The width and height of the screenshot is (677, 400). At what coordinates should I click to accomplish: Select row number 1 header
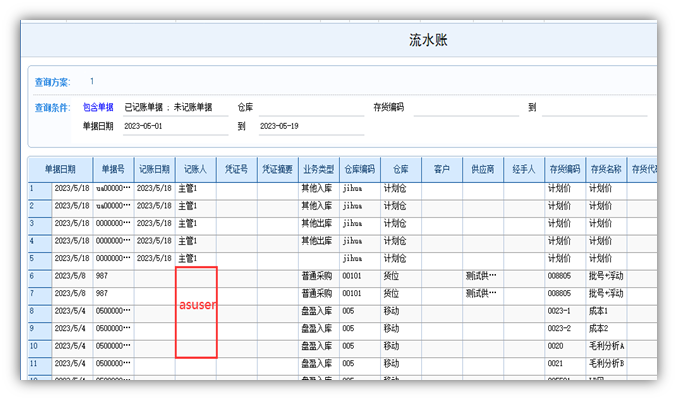(40, 190)
